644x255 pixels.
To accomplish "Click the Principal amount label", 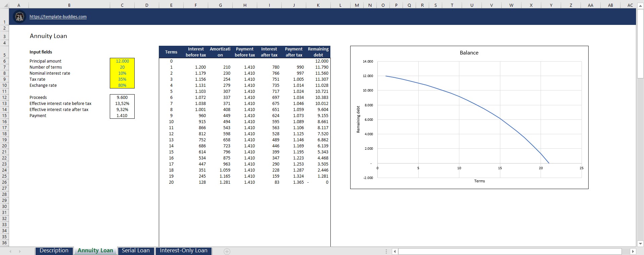I will (45, 61).
